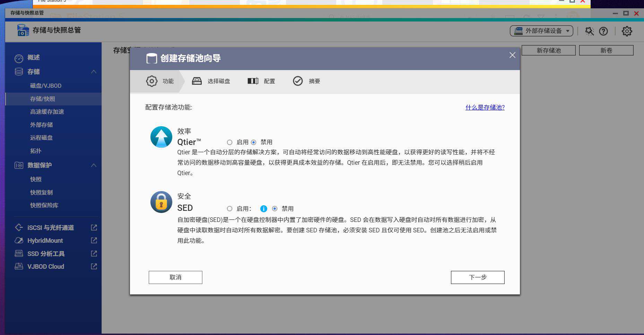The image size is (644, 335).
Task: Open SSD 分析工具 external link icon
Action: point(94,254)
